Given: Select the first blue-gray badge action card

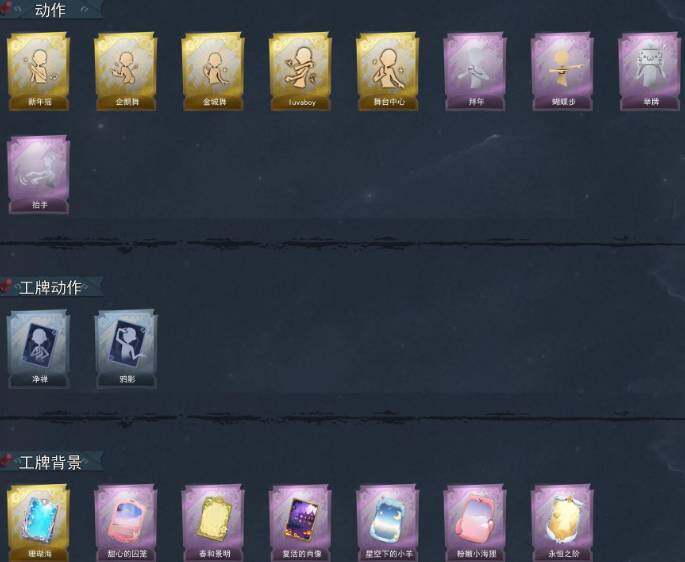Looking at the screenshot, I should click(38, 349).
